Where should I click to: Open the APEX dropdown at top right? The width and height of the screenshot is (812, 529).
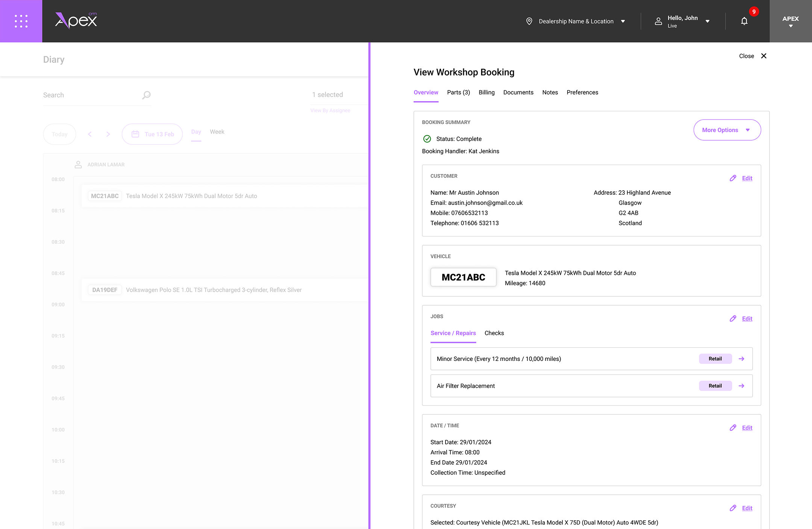790,21
